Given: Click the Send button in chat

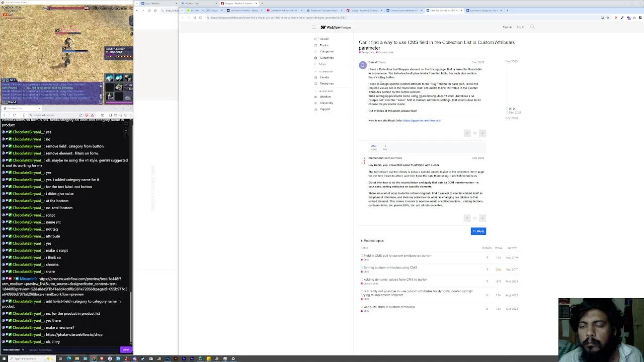Looking at the screenshot, I should coord(126,350).
